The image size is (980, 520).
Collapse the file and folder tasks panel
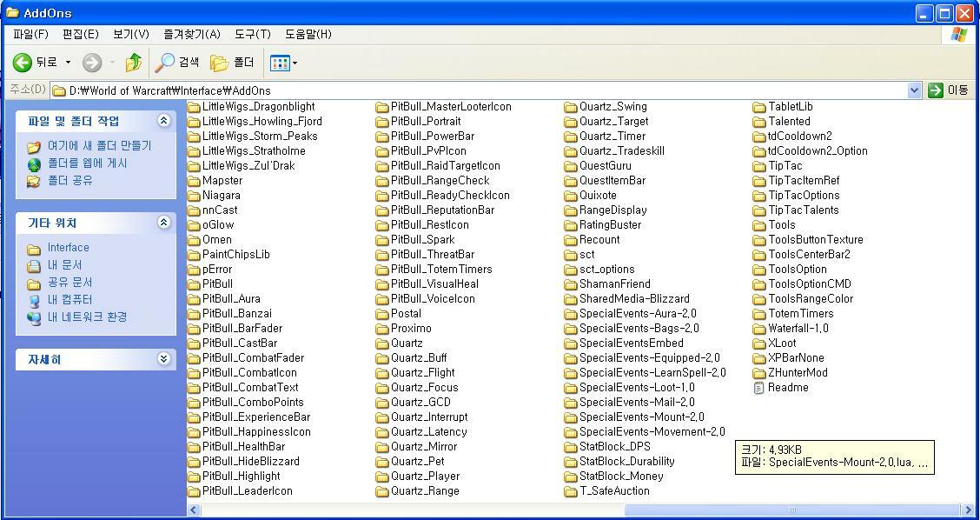[x=163, y=121]
